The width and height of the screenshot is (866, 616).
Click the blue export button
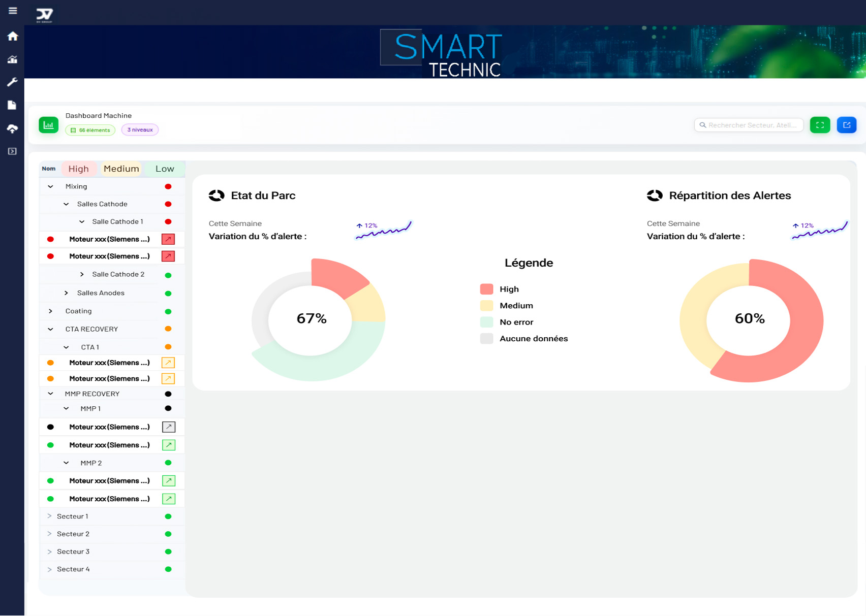coord(846,125)
